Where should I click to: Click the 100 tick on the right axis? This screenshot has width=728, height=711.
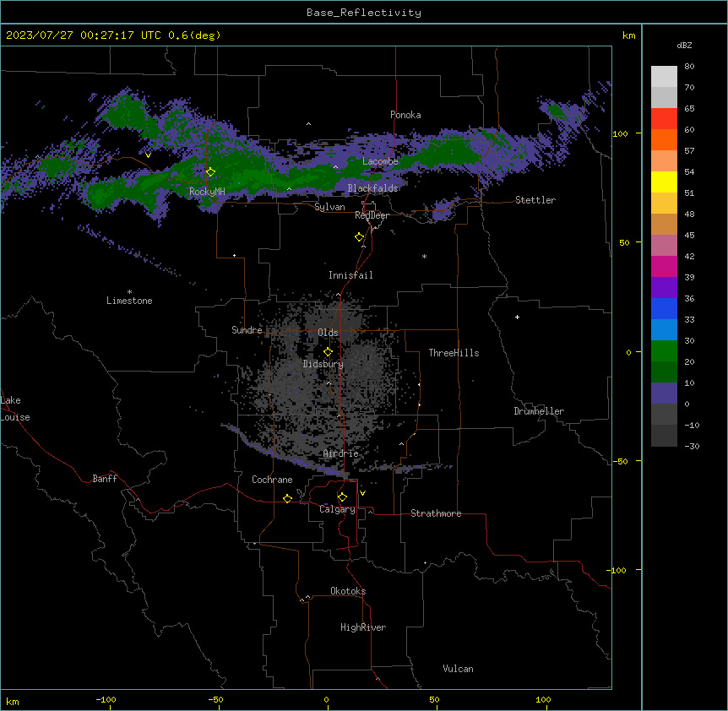[x=620, y=133]
